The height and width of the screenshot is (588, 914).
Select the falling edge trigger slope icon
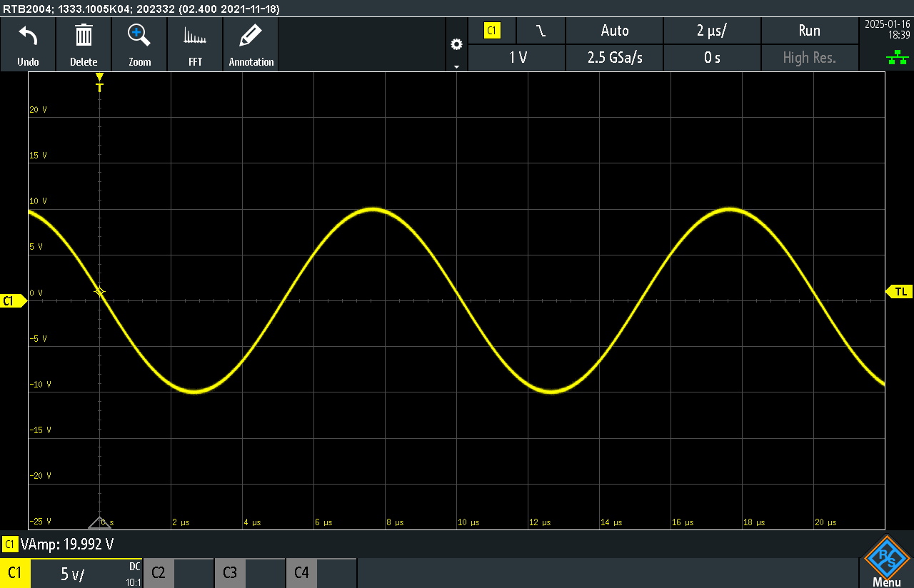pos(541,31)
